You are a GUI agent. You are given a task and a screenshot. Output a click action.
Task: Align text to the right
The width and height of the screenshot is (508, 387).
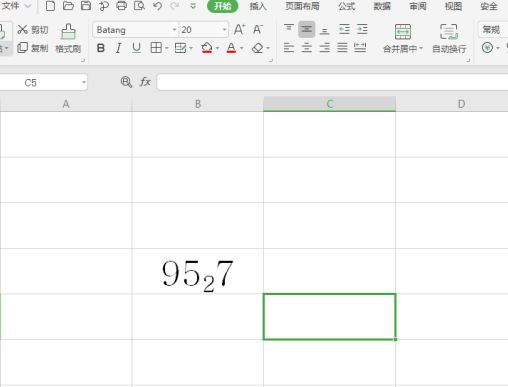tap(324, 48)
